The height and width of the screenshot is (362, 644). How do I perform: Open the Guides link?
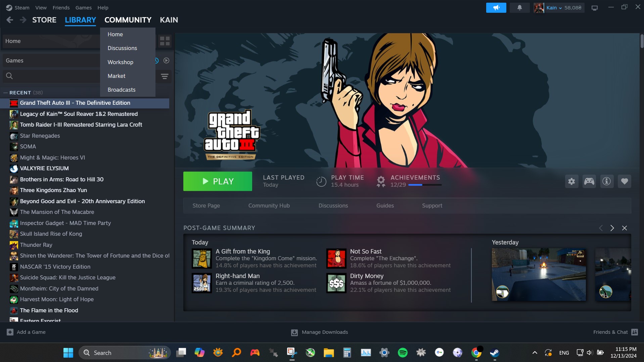[385, 206]
